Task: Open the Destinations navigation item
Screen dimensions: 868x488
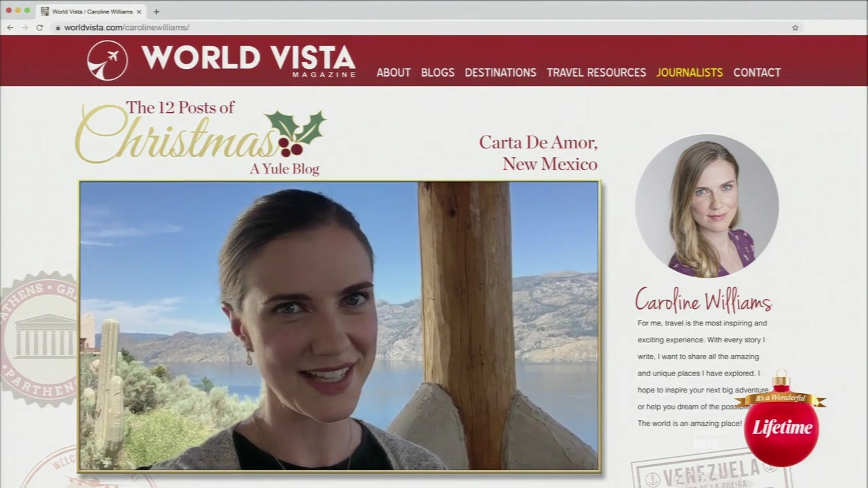Action: (x=500, y=73)
